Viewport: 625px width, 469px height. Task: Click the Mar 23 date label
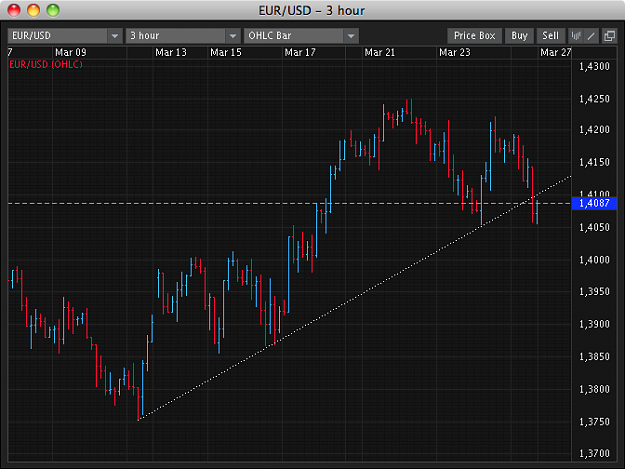tap(455, 53)
